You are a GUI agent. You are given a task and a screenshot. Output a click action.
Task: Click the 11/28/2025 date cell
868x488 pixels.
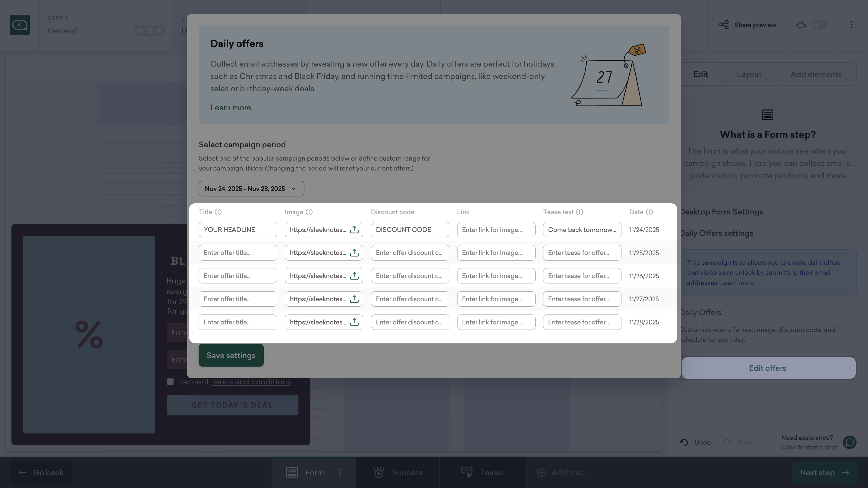pyautogui.click(x=644, y=322)
